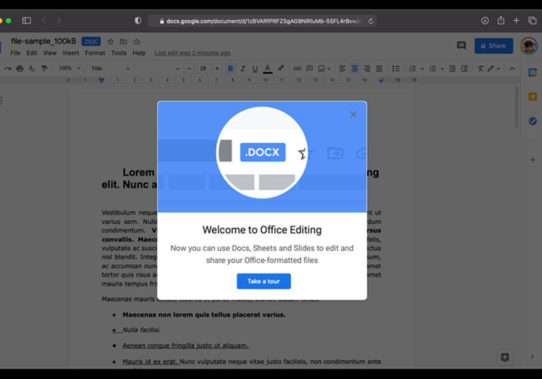This screenshot has height=379, width=542.
Task: Align text center
Action: [355, 68]
